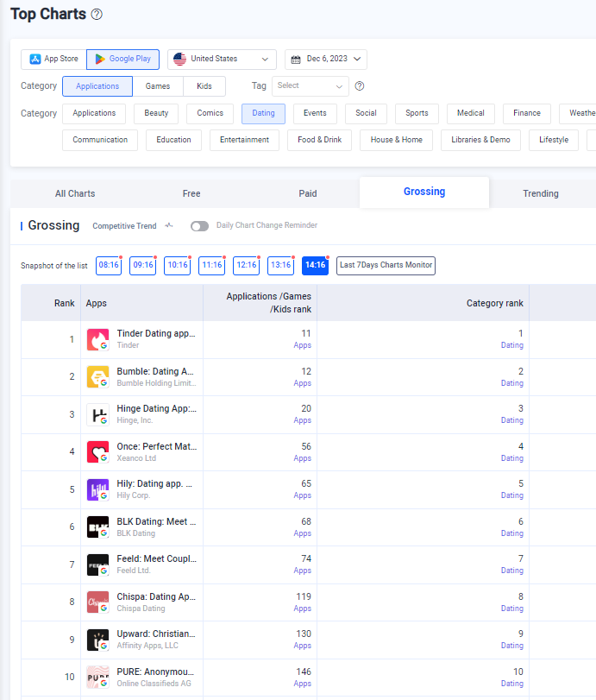Choose the Comics subcategory
Image resolution: width=596 pixels, height=700 pixels.
coord(210,113)
